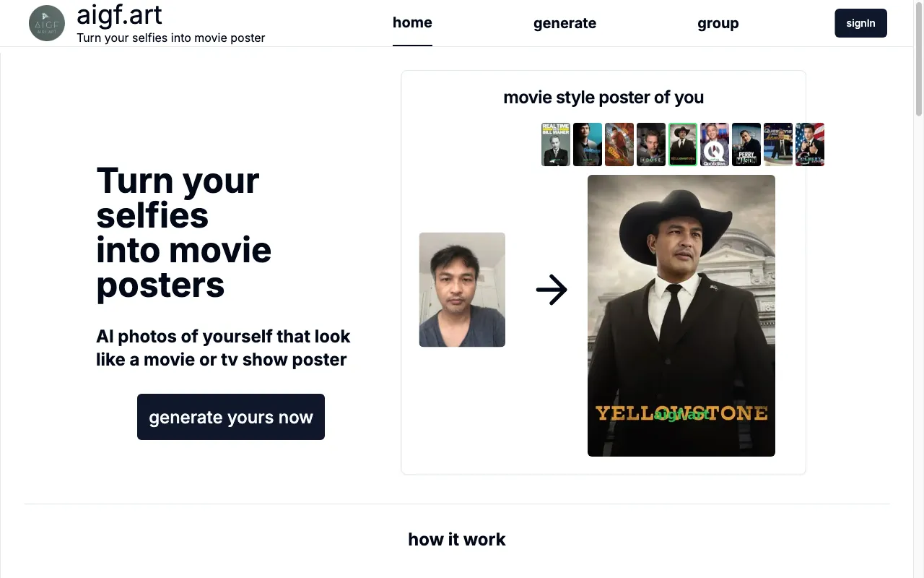Click the source selfie photo
The height and width of the screenshot is (578, 924).
[462, 290]
